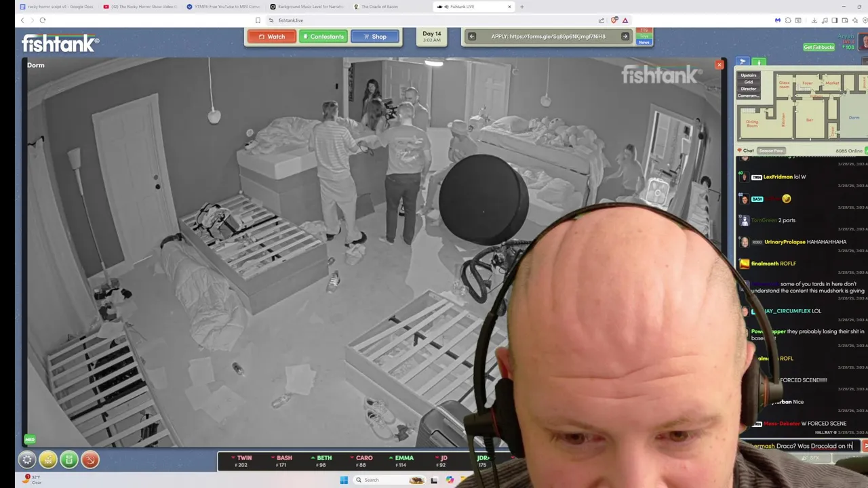Switch to Rocky Horror Show Video tab

141,7
